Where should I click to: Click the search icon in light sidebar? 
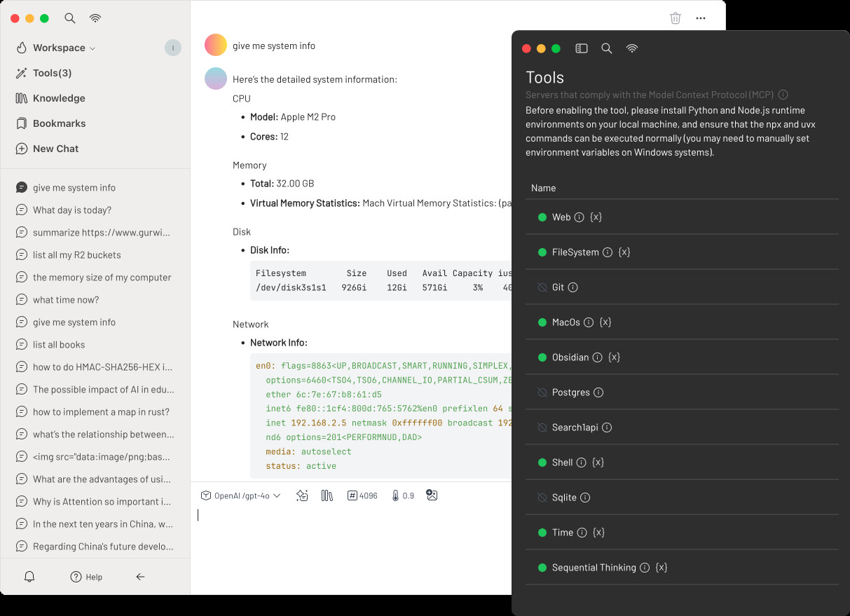pos(70,18)
